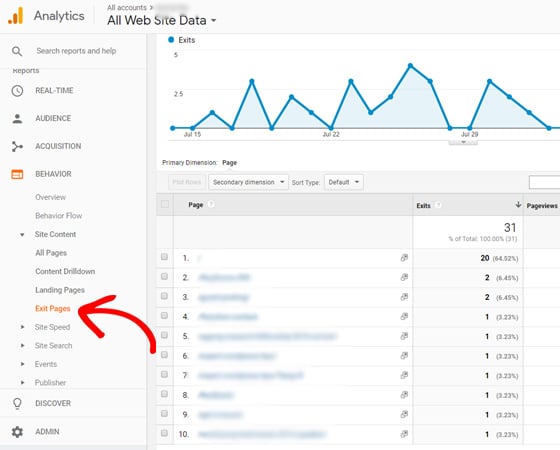This screenshot has height=450, width=560.
Task: Open row 2 page link icon
Action: [404, 277]
